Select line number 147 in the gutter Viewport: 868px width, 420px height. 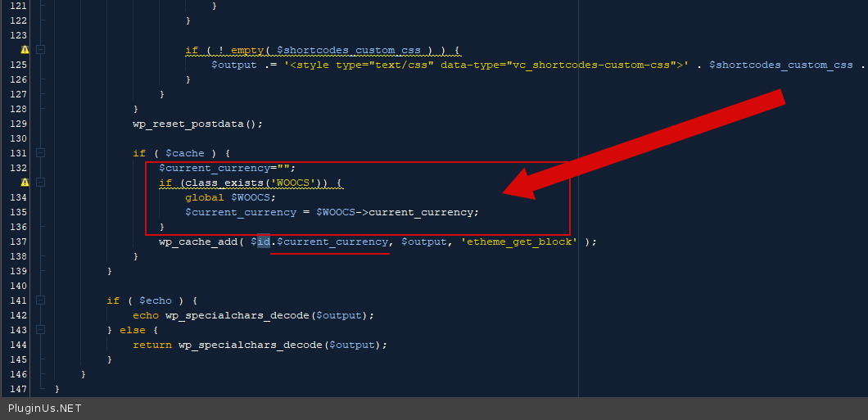18,389
